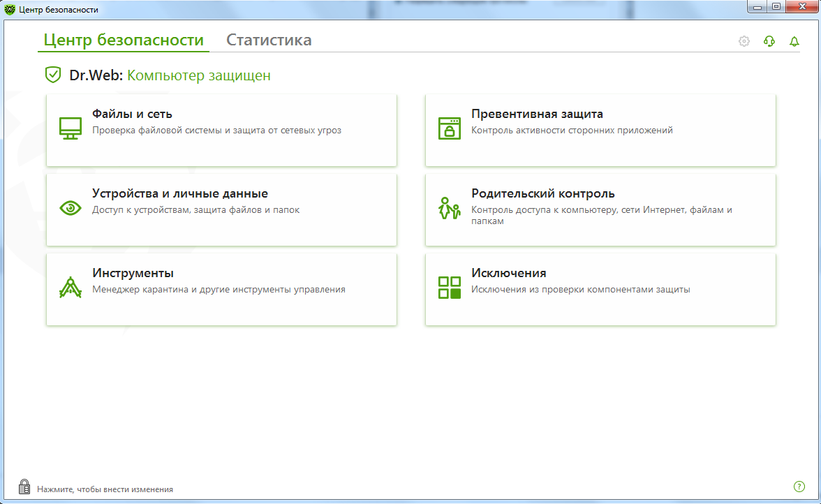The image size is (821, 504).
Task: Open the Родительский контроль section heading
Action: point(543,193)
